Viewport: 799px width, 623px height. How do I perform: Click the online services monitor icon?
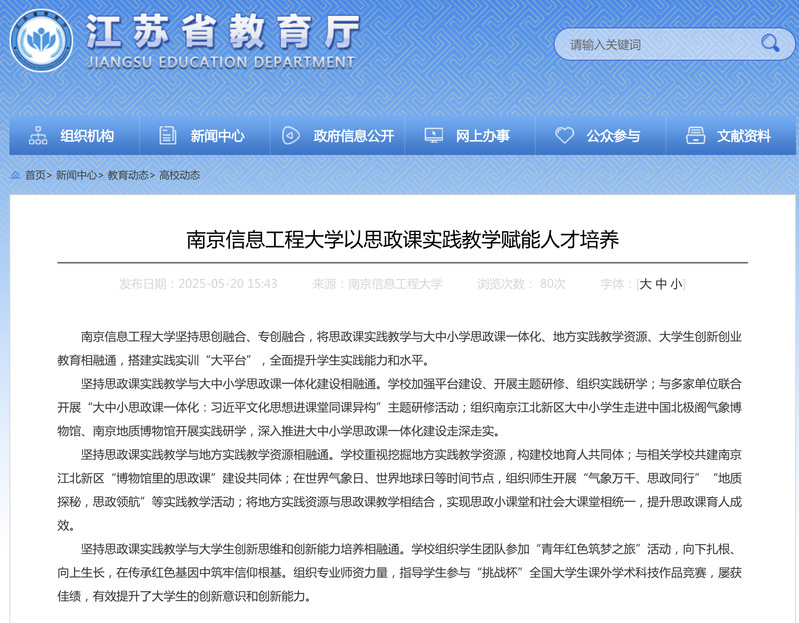(433, 136)
